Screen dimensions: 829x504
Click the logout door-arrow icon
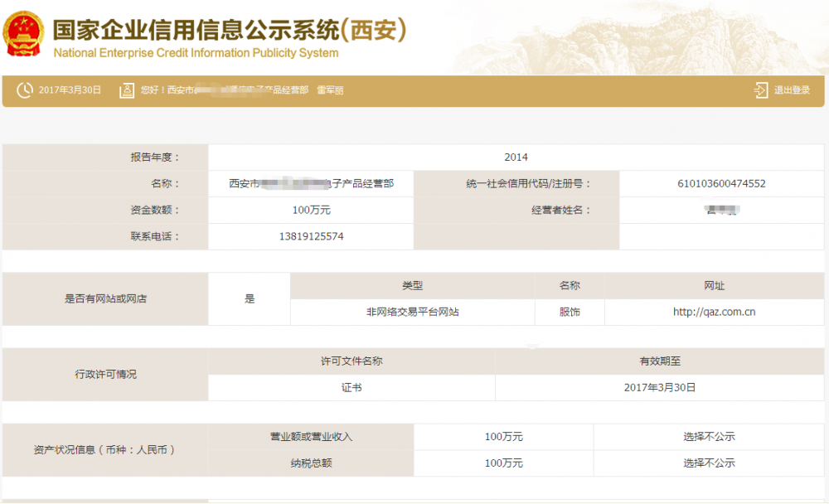(x=761, y=90)
